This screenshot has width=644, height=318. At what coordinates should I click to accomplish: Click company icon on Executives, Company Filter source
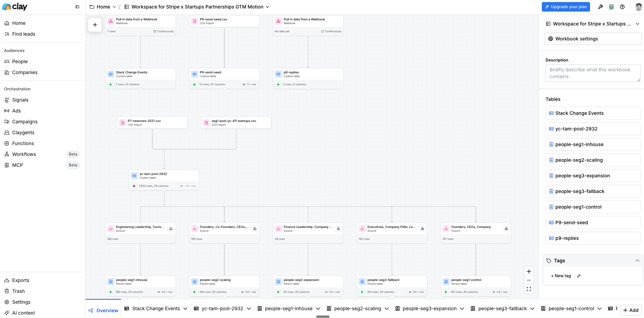click(x=423, y=229)
